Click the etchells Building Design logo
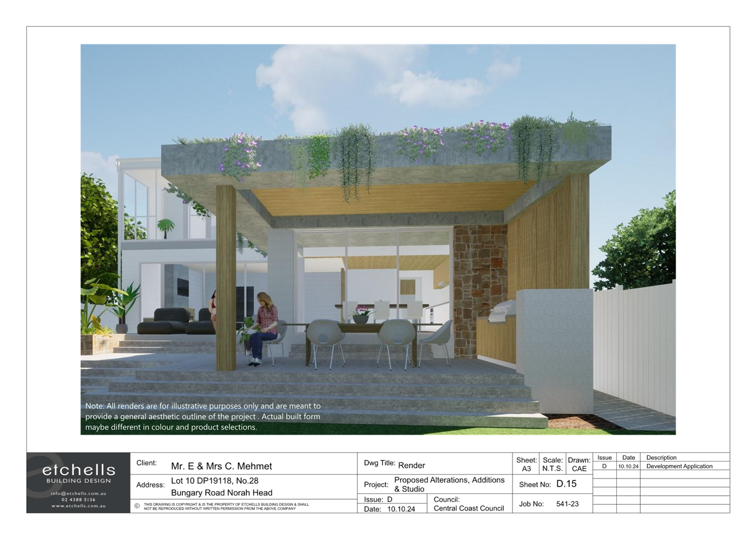This screenshot has width=756, height=539. [79, 472]
